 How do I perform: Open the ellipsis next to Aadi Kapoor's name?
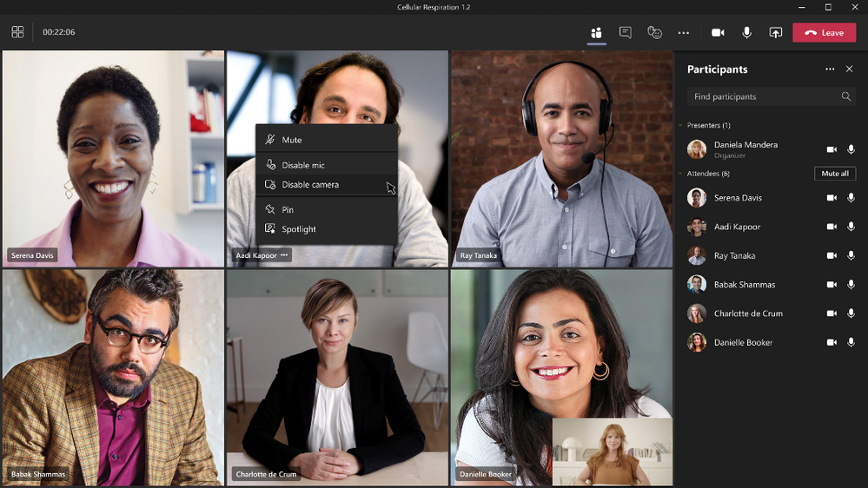click(x=284, y=255)
